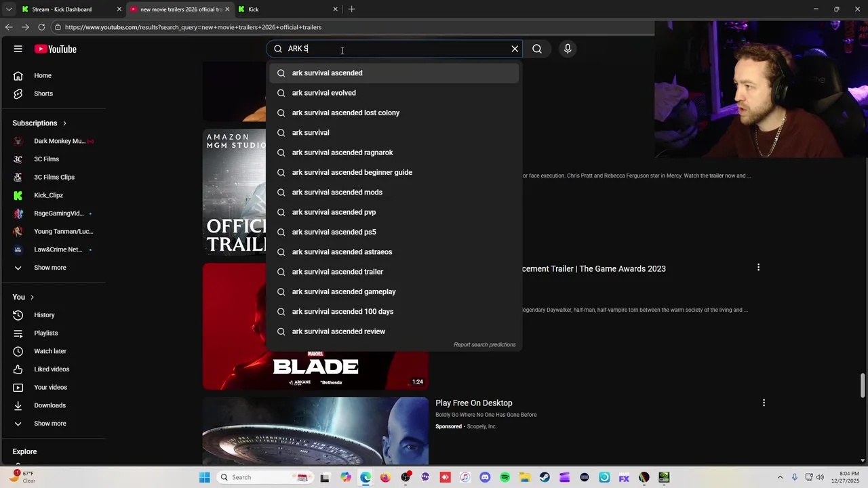868x488 pixels.
Task: Click the YouTube logo
Action: coord(56,49)
